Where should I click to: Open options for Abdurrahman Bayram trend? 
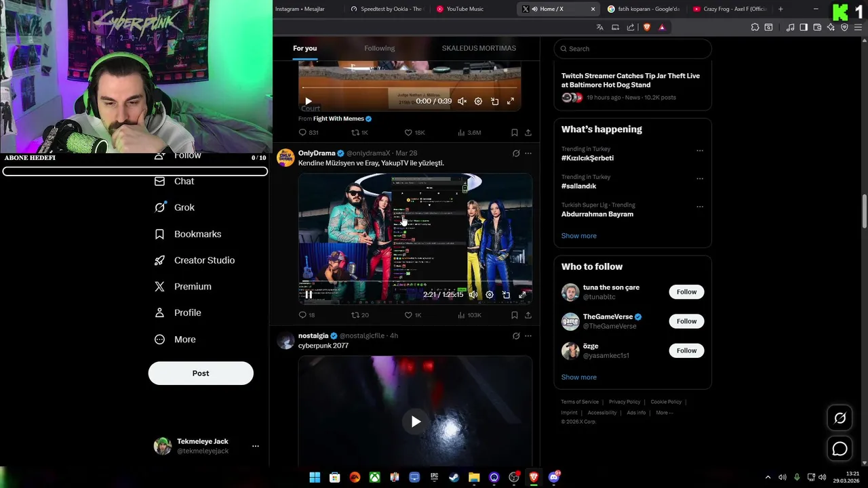pos(700,207)
